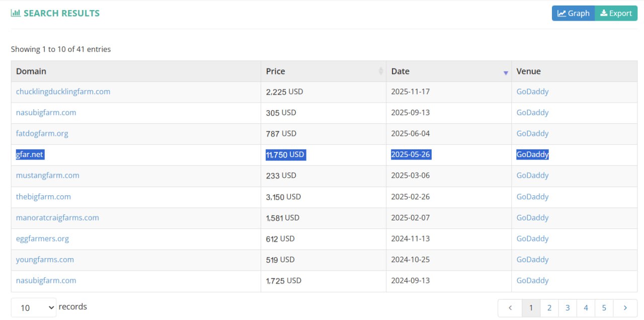Viewport: 644px width, 320px height.
Task: Open chucklingducklingfarm.com domain link
Action: tap(63, 92)
